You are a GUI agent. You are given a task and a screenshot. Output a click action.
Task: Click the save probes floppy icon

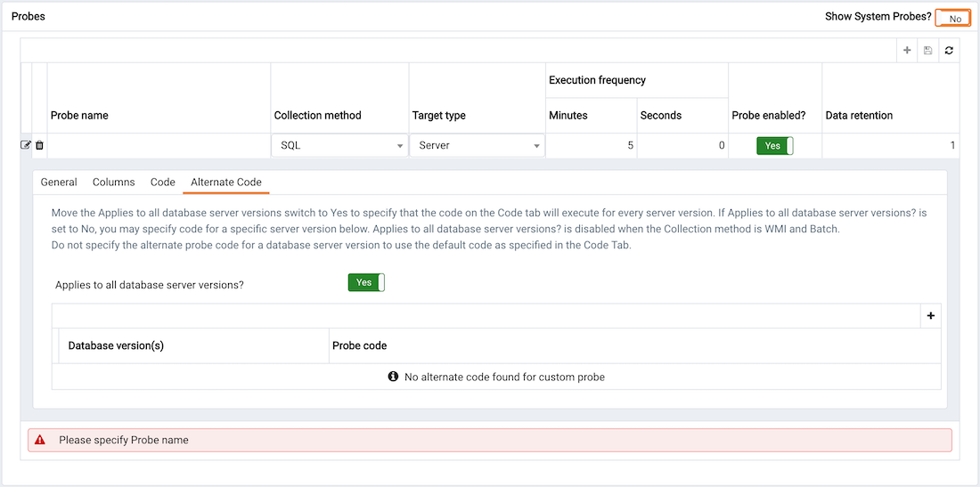[928, 51]
